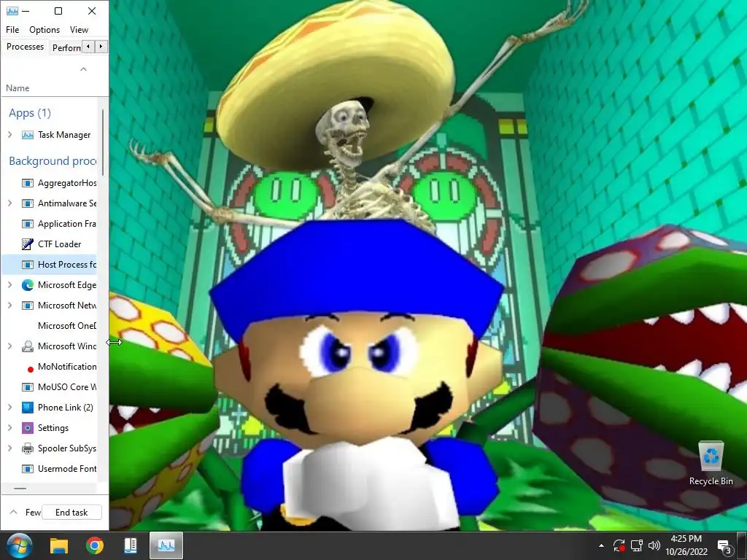Click the Microsoft Edge process icon
747x560 pixels.
click(x=28, y=285)
